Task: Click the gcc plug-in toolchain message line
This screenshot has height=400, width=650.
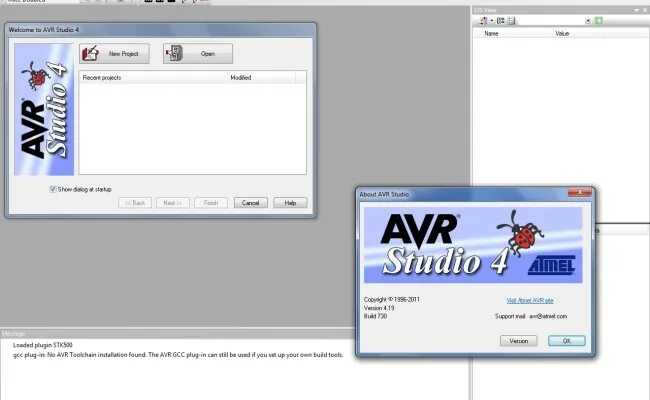Action: coord(178,355)
